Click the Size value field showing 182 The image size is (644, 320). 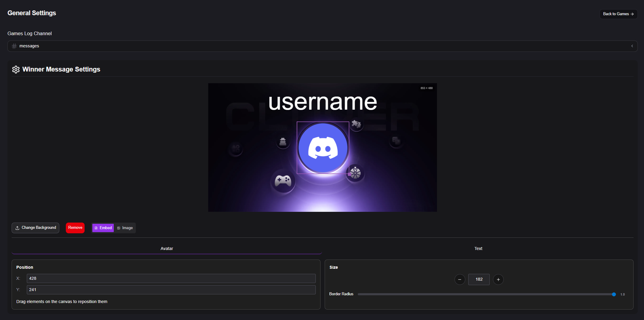tap(479, 279)
